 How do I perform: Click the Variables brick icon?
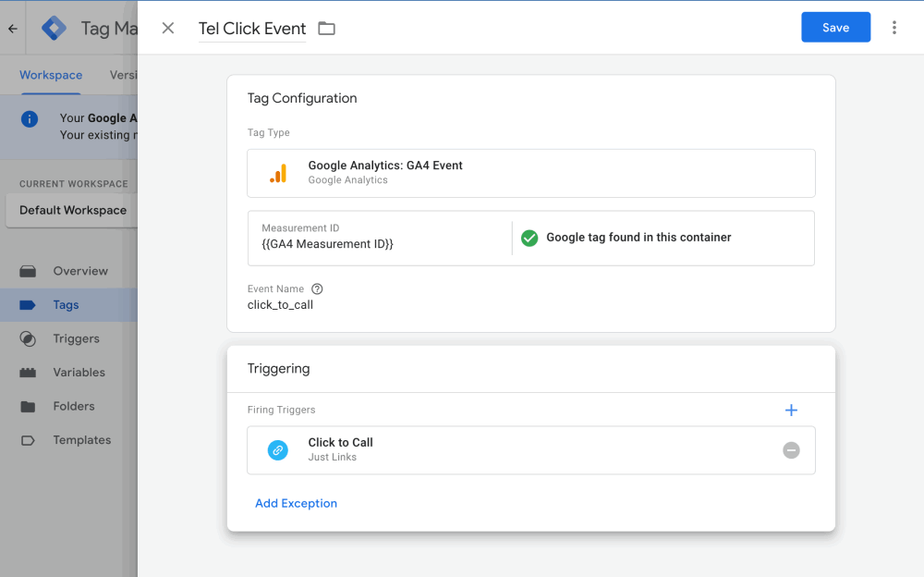28,373
